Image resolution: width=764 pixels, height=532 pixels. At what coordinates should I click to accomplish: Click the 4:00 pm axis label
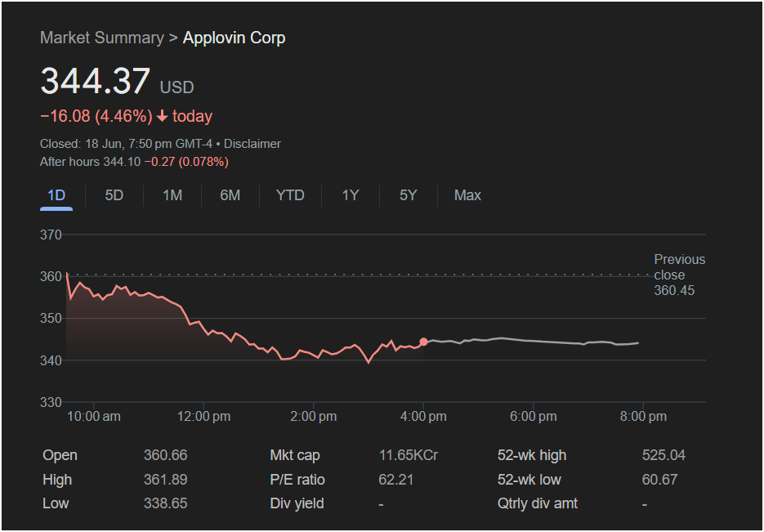click(x=423, y=417)
